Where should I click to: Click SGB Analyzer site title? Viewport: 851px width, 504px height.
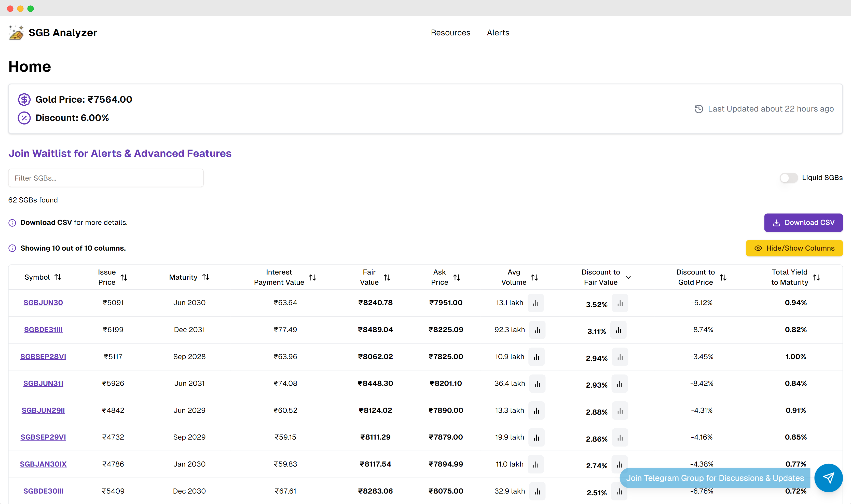pos(63,33)
